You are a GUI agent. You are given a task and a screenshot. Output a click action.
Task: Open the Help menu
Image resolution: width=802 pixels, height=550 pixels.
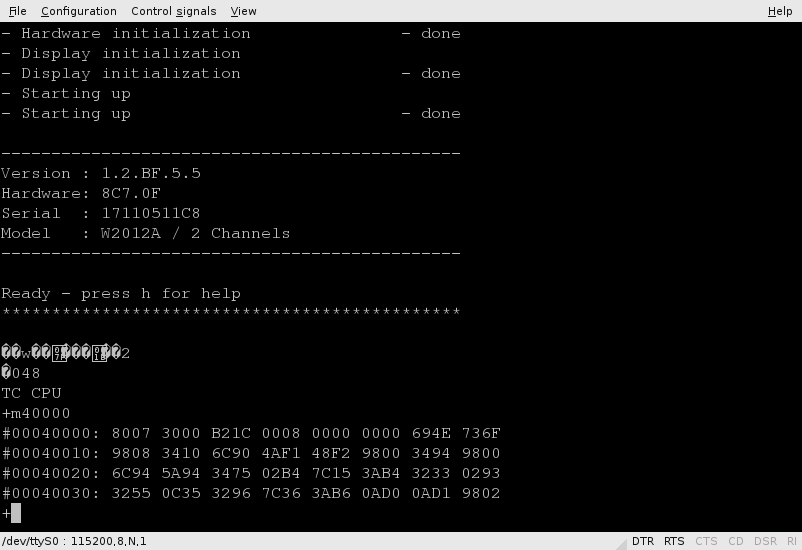(x=779, y=11)
